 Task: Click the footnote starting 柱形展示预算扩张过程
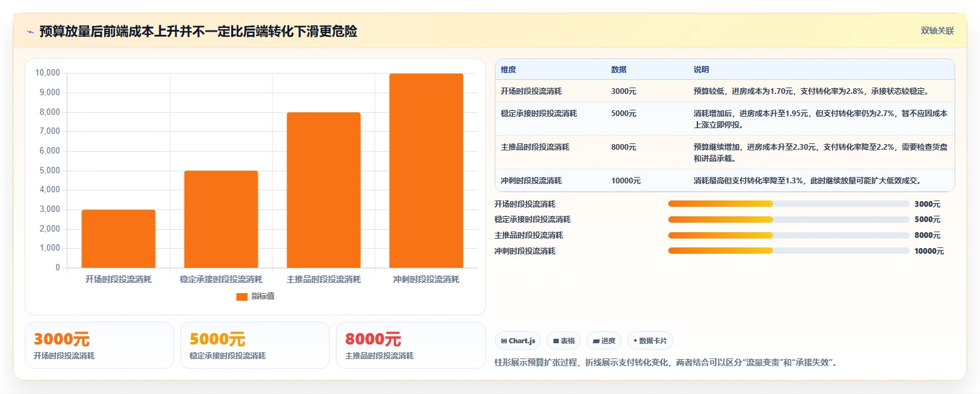668,363
